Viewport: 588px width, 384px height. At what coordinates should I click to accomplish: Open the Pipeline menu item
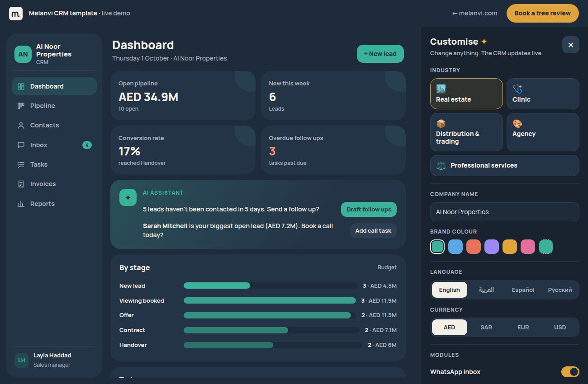tap(54, 106)
